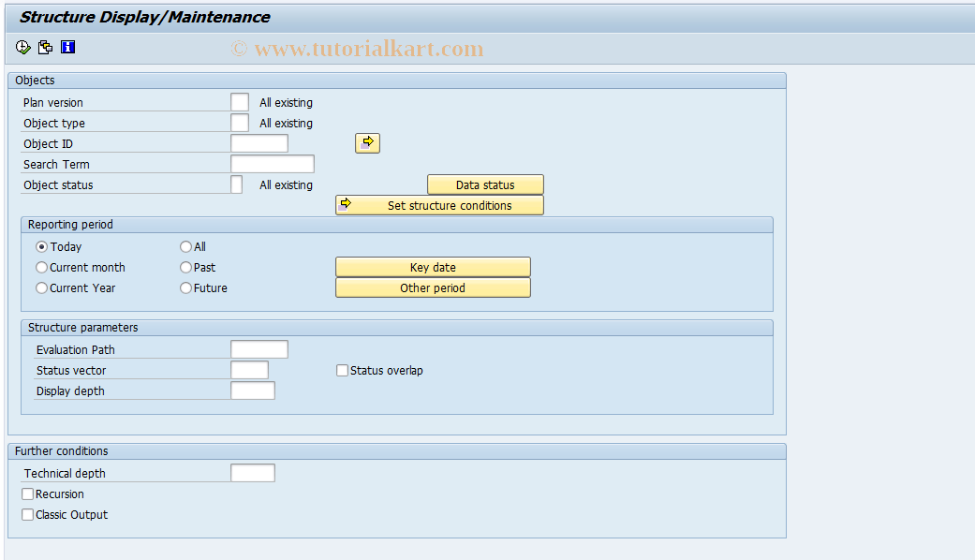Click the Other period button
Image resolution: width=975 pixels, height=560 pixels.
point(433,287)
